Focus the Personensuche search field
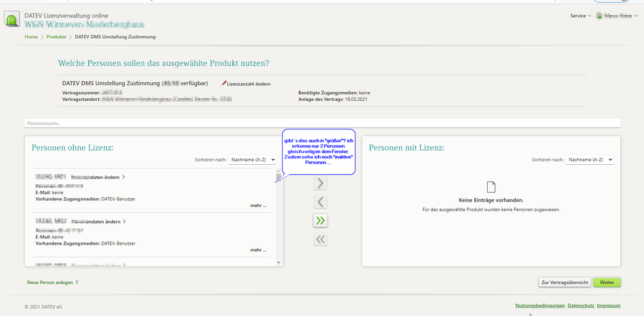644x316 pixels. 322,123
